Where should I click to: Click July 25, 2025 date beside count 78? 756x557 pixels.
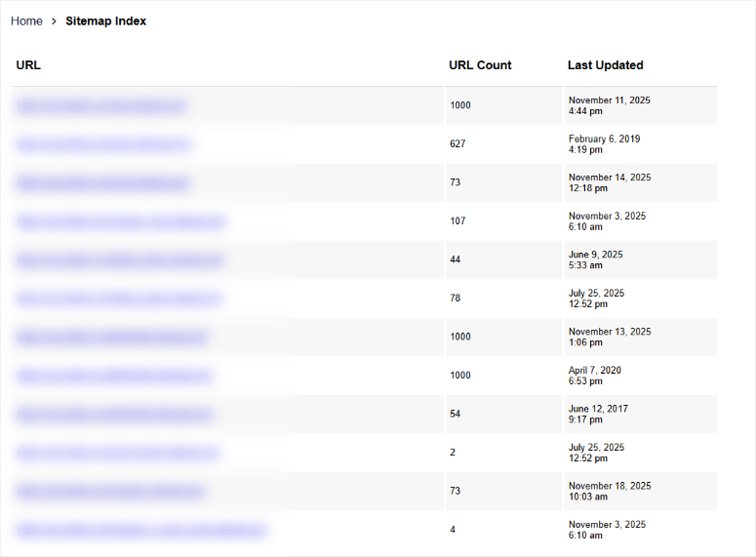coord(596,298)
